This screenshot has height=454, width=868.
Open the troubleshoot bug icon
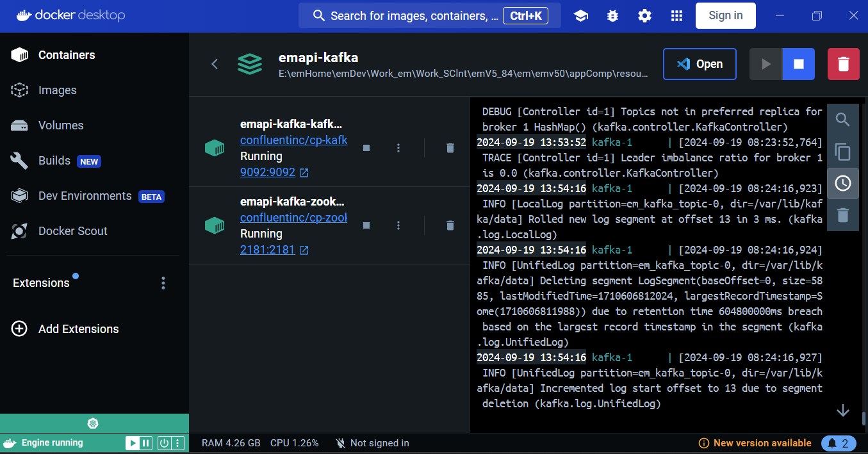613,16
